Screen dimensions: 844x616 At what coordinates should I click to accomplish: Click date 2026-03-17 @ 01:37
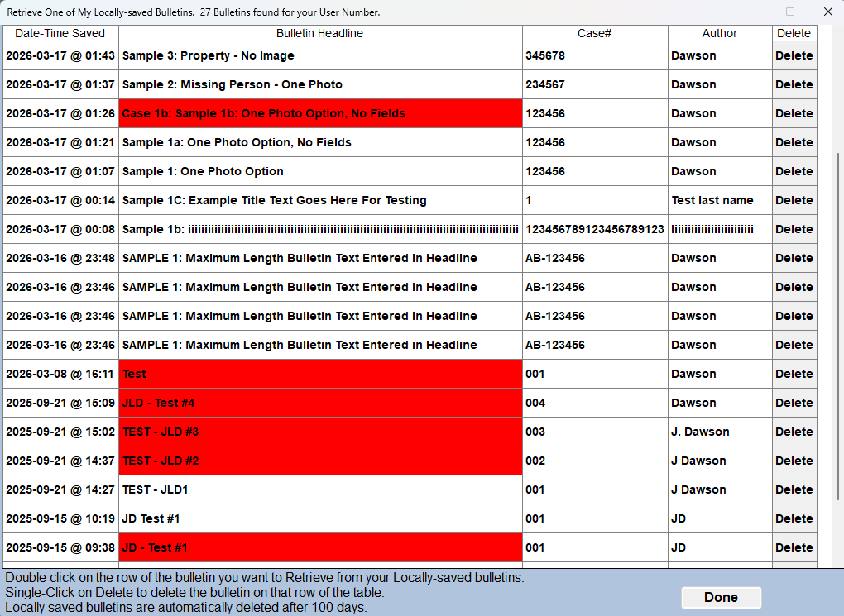click(60, 84)
